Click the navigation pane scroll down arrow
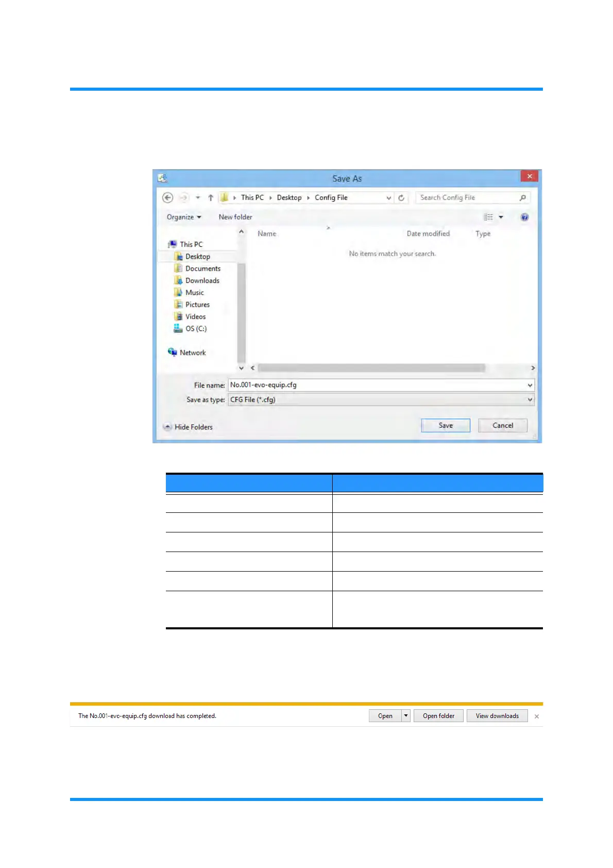613x868 pixels. [x=241, y=368]
